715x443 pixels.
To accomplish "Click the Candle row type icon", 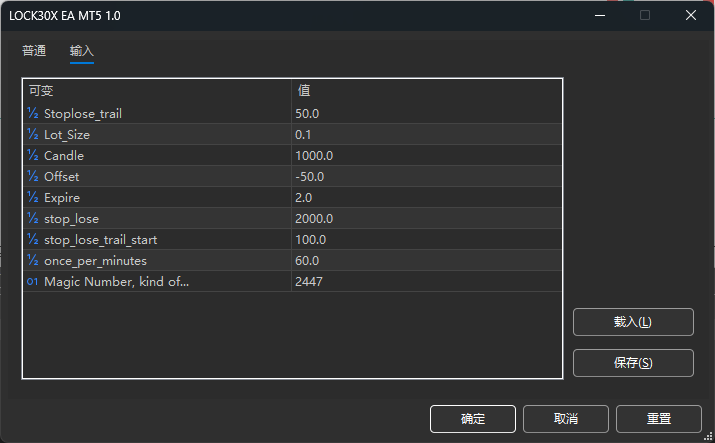I will 33,155.
